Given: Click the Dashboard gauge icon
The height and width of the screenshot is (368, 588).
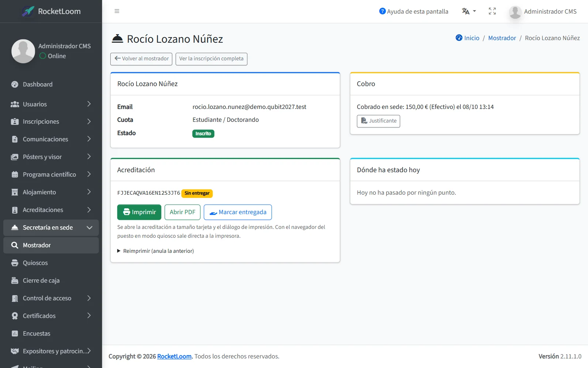Looking at the screenshot, I should point(15,84).
